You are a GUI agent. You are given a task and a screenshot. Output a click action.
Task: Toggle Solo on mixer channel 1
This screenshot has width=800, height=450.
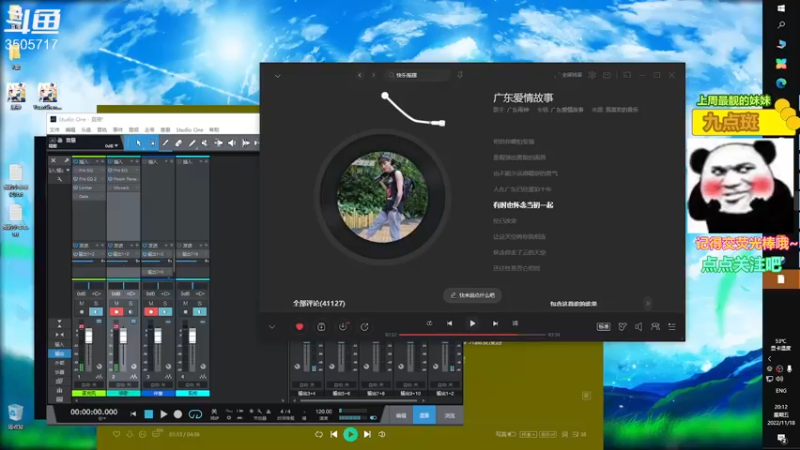tap(96, 304)
